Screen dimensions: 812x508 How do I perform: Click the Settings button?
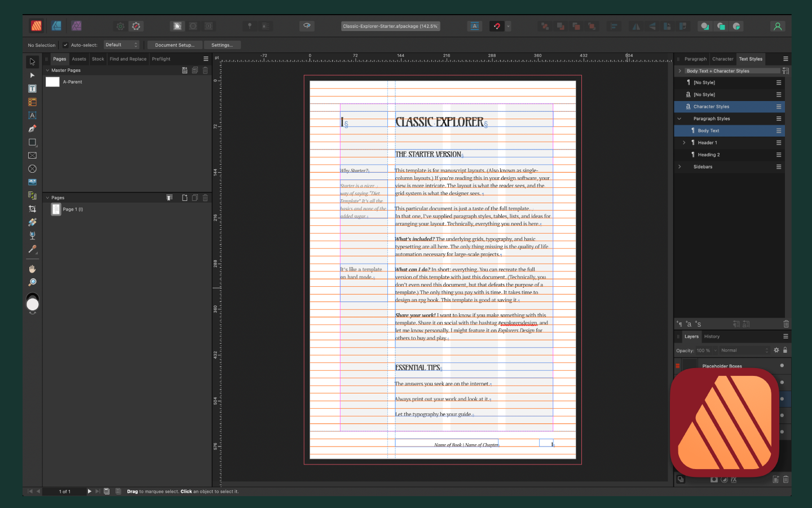pyautogui.click(x=222, y=45)
